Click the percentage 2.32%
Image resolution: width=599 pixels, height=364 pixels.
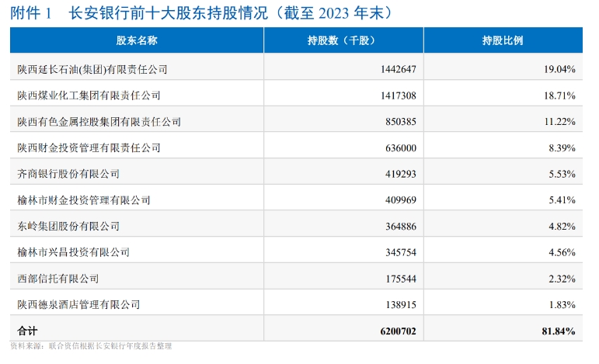[562, 279]
